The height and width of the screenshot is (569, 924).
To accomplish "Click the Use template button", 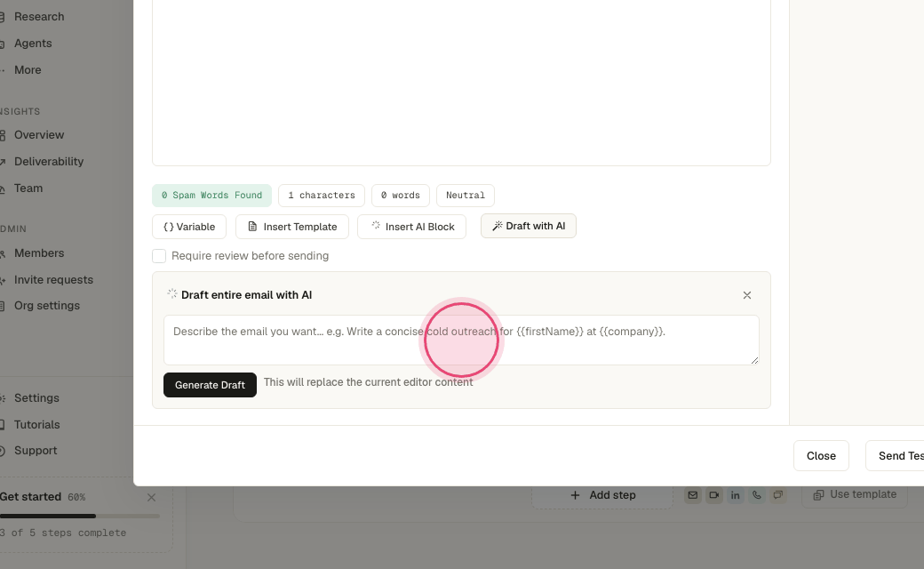I will [855, 494].
